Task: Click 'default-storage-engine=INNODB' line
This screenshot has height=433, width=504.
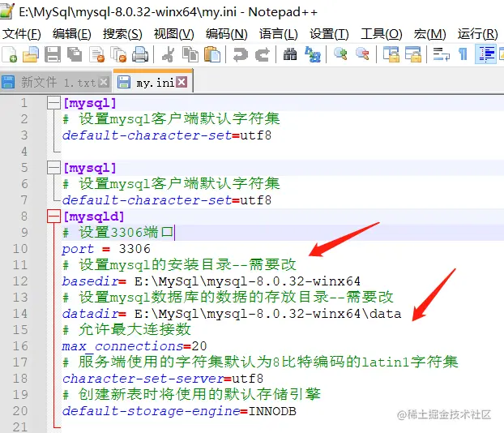Action: [179, 411]
